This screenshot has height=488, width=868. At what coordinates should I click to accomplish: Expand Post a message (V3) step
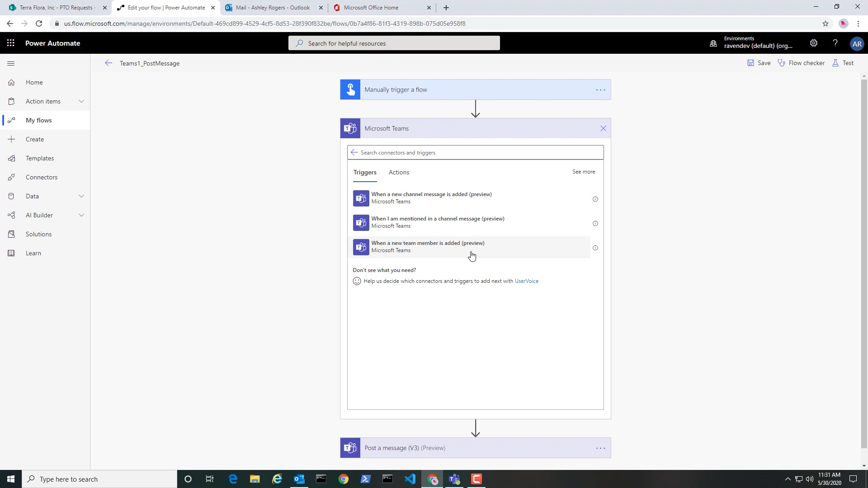click(x=475, y=448)
